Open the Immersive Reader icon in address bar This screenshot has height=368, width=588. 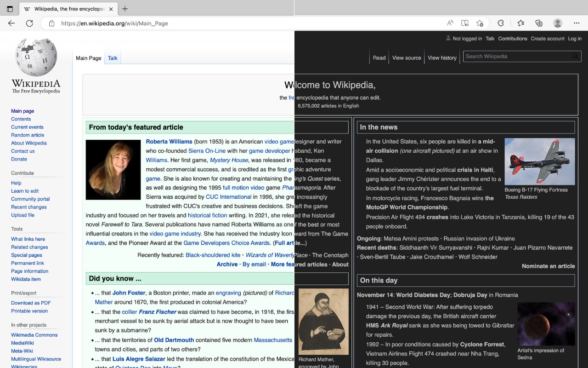coord(465,23)
